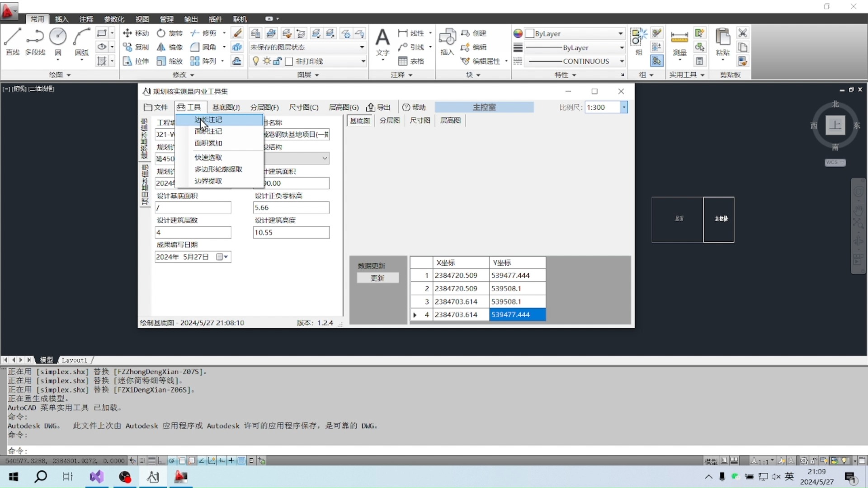
Task: Click the large 文字 text tool icon
Action: (382, 38)
